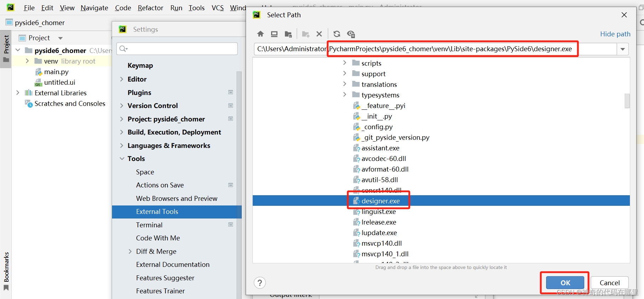
Task: Click Hide path link
Action: point(615,34)
